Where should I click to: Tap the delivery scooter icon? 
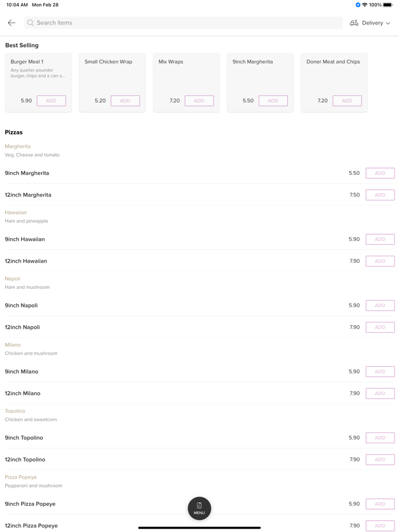[354, 23]
